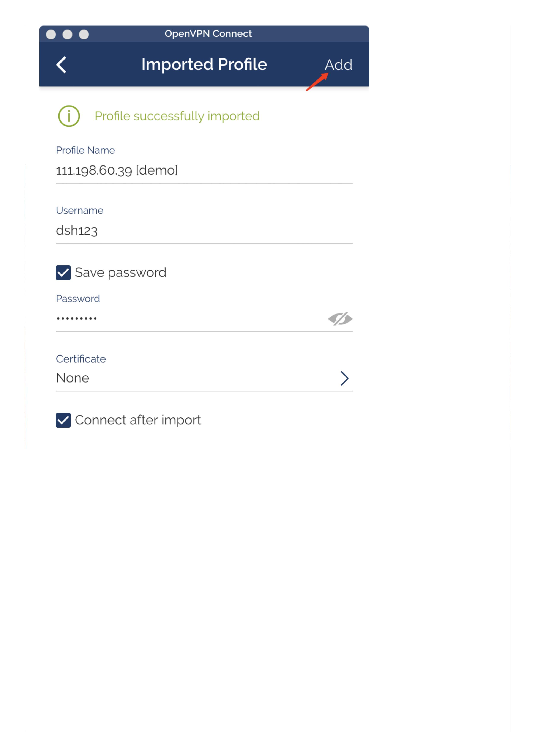
Task: Uncheck the Save password checkbox
Action: pos(63,273)
